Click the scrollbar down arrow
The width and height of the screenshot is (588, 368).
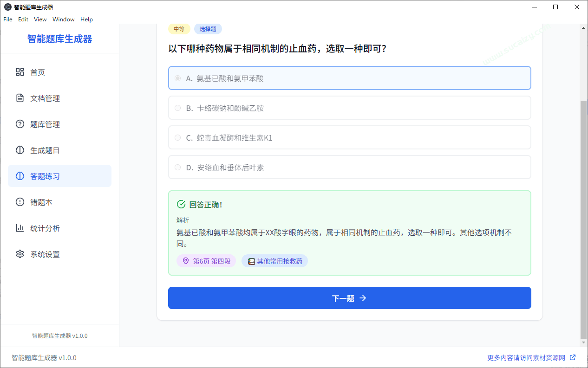click(583, 342)
